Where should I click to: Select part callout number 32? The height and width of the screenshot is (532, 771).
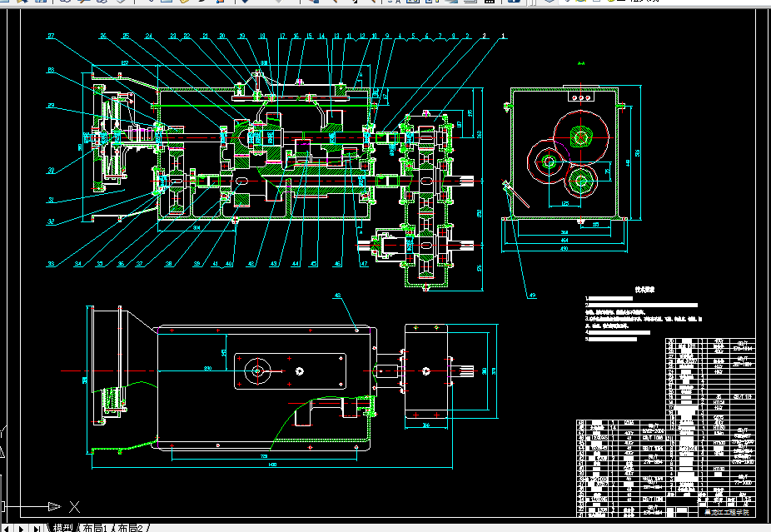point(51,221)
